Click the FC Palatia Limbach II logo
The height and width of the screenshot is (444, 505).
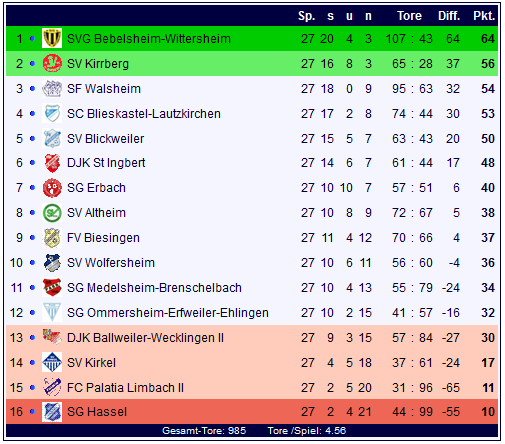52,387
